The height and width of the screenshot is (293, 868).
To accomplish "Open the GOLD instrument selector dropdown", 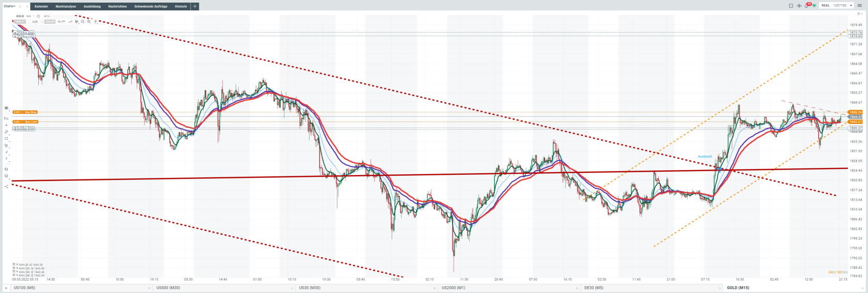I will [x=34, y=16].
